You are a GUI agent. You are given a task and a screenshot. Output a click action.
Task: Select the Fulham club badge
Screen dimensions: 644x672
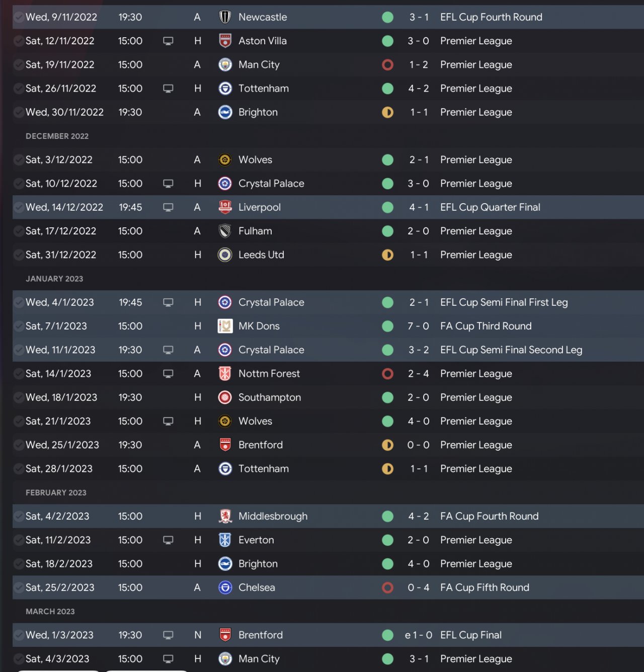point(225,231)
